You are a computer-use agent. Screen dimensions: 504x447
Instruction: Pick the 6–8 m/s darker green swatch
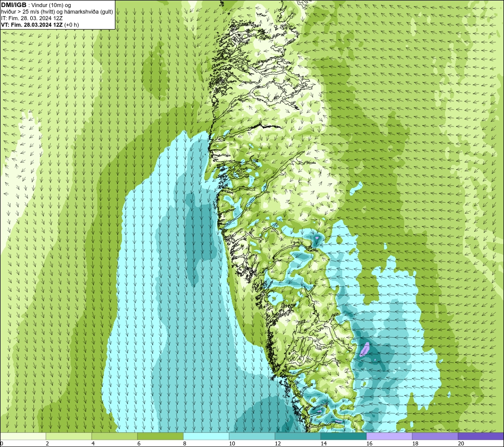[x=160, y=436]
